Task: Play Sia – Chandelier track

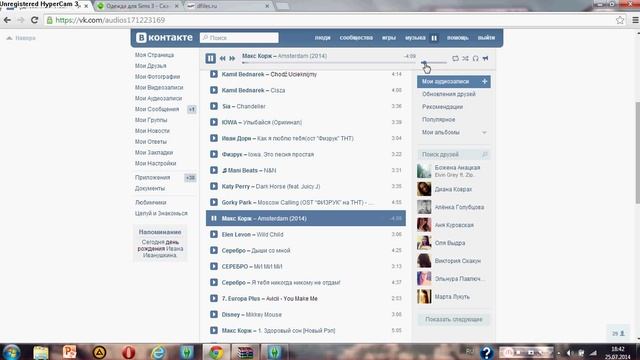Action: tap(213, 106)
